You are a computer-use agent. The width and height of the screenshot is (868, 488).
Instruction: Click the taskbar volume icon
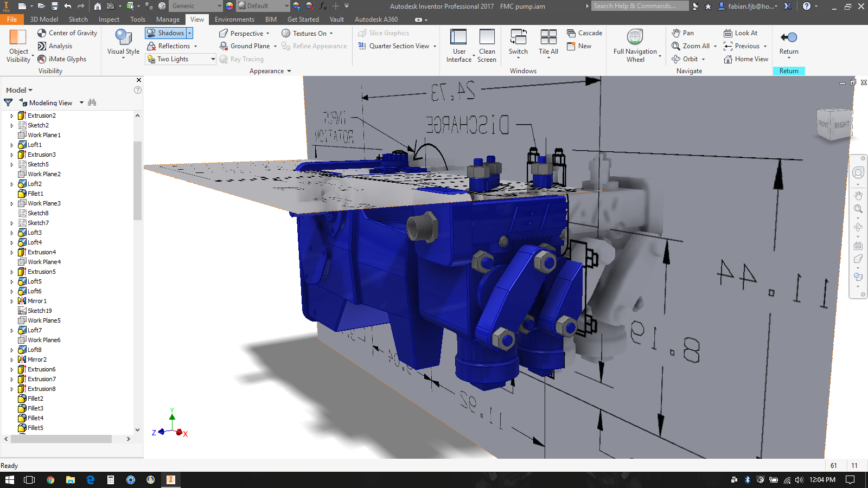pyautogui.click(x=799, y=480)
